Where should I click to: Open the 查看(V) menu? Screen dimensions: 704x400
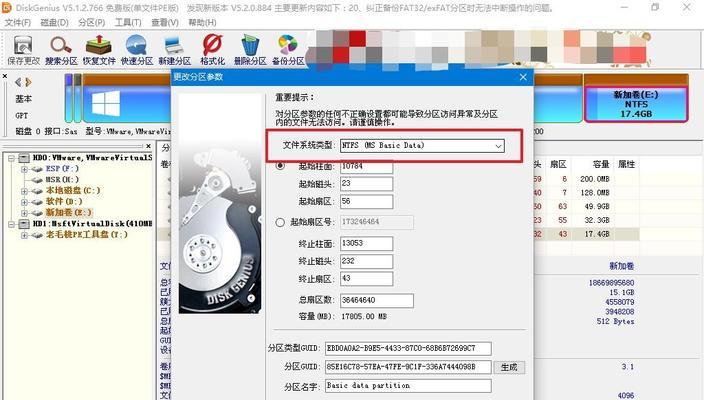point(165,22)
